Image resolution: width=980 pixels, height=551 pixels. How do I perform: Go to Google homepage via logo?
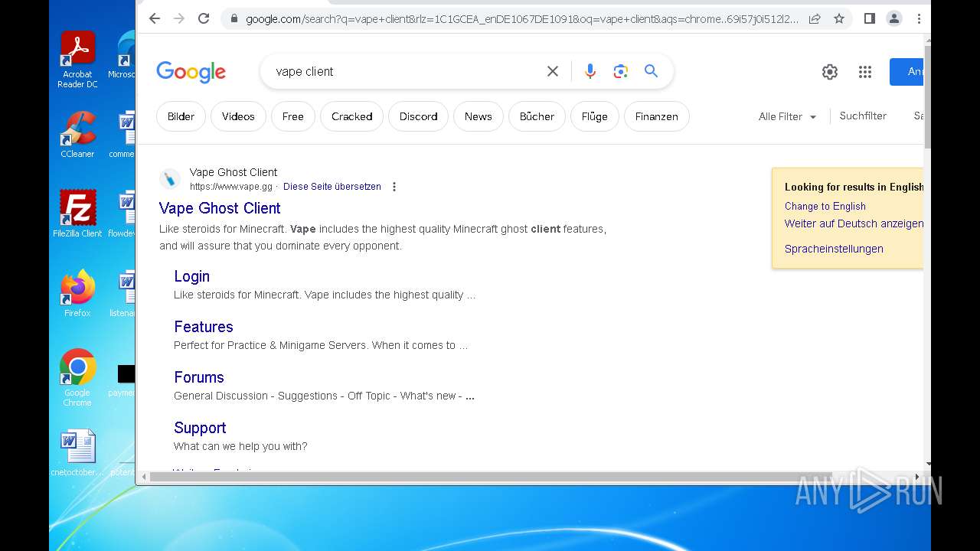tap(191, 72)
